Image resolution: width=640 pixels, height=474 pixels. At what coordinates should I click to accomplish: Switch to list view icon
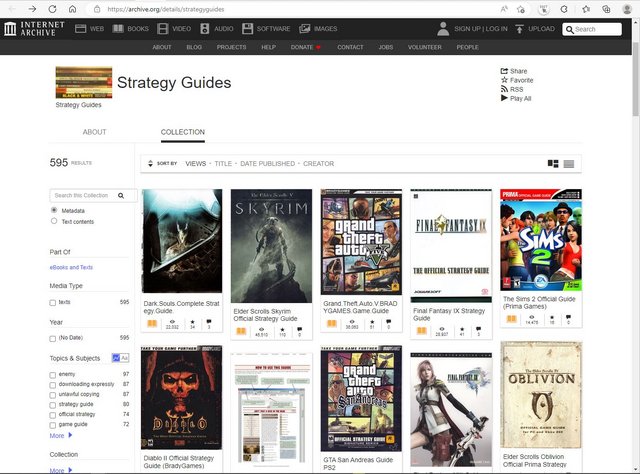(x=569, y=164)
